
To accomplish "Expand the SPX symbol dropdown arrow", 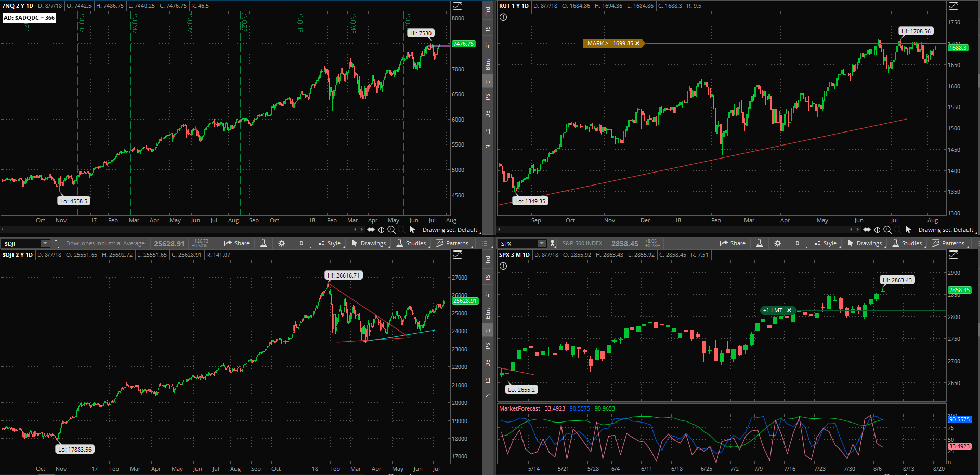I will (x=542, y=243).
